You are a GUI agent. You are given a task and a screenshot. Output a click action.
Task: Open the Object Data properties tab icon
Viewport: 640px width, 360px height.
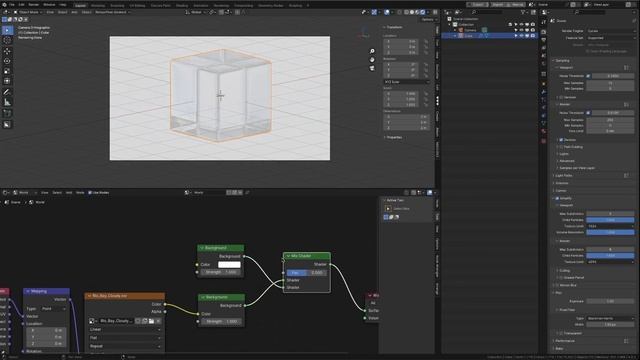coord(544,123)
